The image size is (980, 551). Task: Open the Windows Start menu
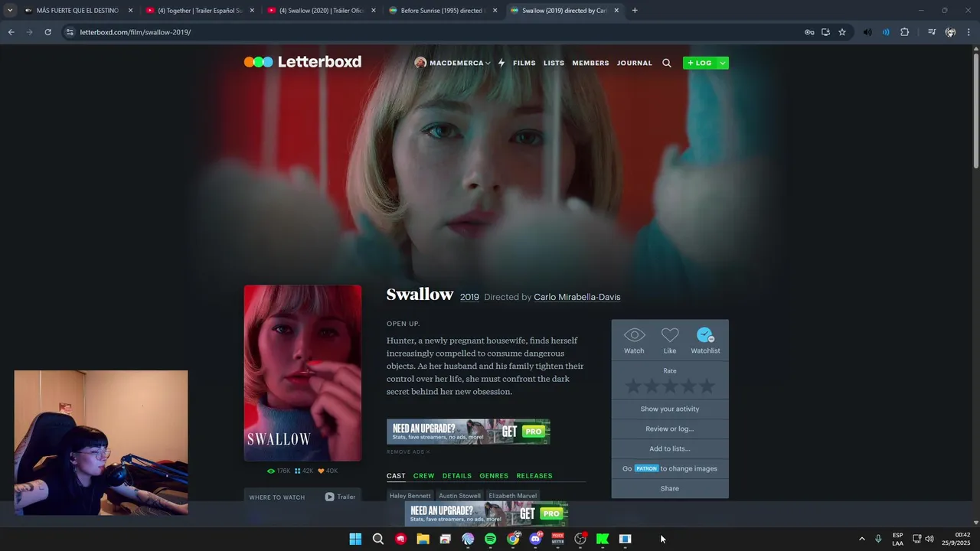355,539
